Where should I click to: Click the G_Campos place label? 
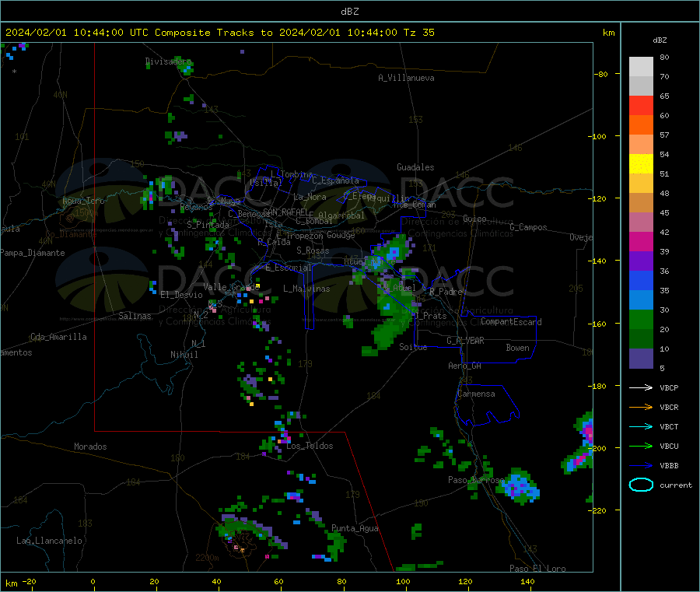529,227
